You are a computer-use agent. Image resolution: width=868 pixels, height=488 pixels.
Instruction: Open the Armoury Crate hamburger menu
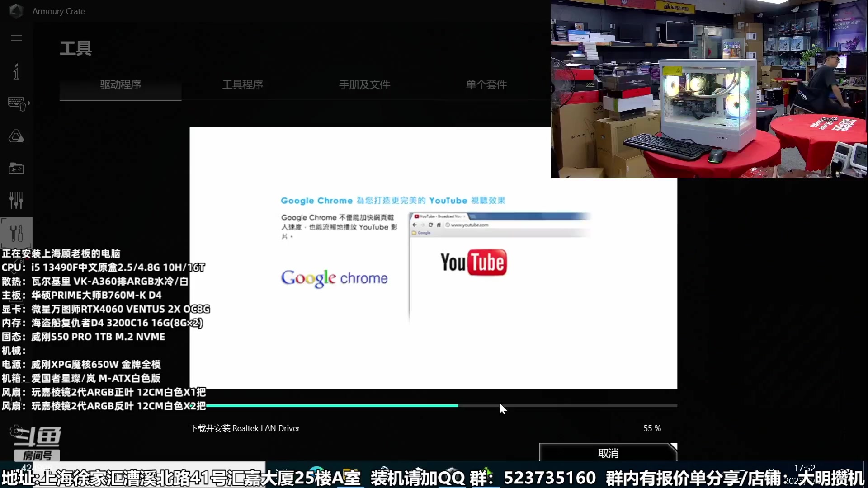(x=16, y=38)
